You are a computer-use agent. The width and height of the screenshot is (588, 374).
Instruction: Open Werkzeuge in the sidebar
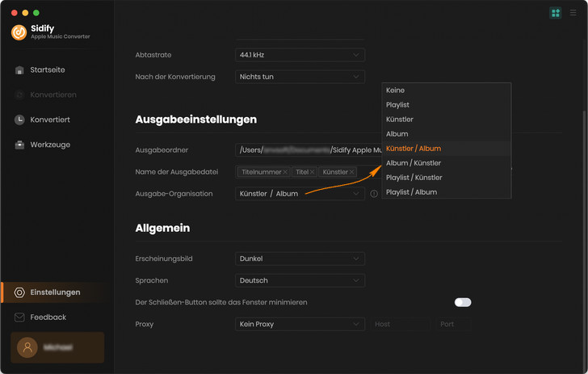[x=50, y=145]
